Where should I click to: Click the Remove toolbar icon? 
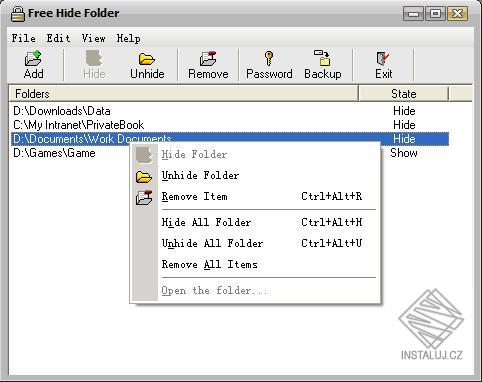click(208, 65)
